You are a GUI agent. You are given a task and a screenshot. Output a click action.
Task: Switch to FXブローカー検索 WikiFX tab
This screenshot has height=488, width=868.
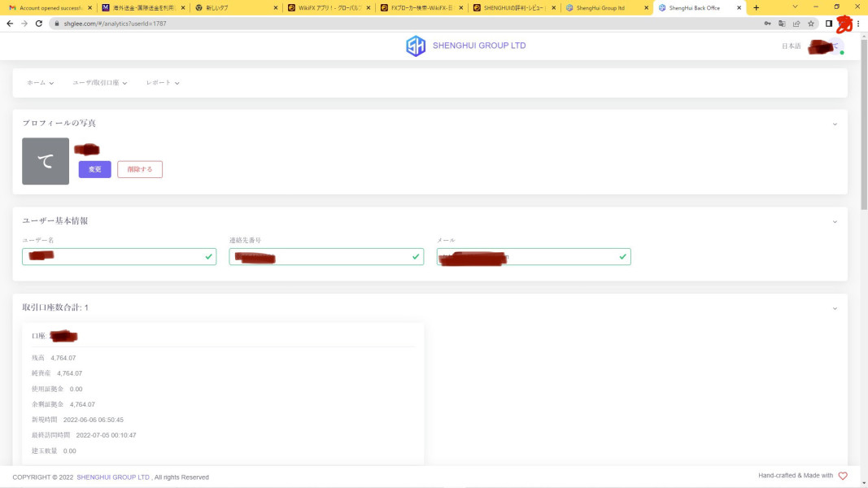(x=421, y=8)
